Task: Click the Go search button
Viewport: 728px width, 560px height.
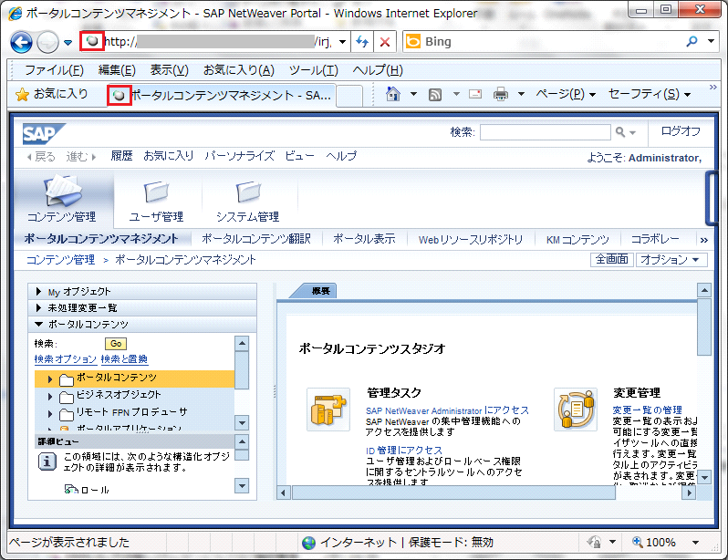Action: [x=116, y=344]
